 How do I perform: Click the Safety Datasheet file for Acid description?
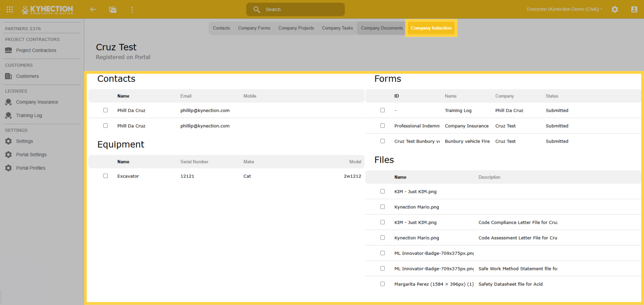(x=510, y=284)
